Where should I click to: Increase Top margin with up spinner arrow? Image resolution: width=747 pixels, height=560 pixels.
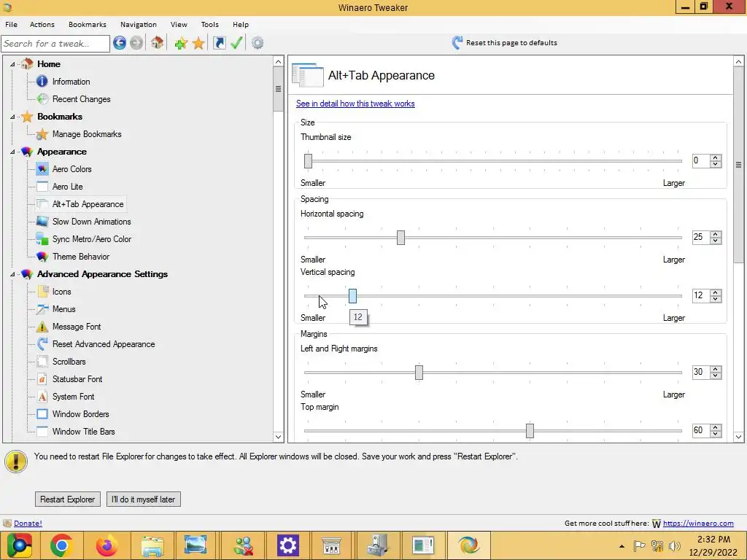(715, 427)
